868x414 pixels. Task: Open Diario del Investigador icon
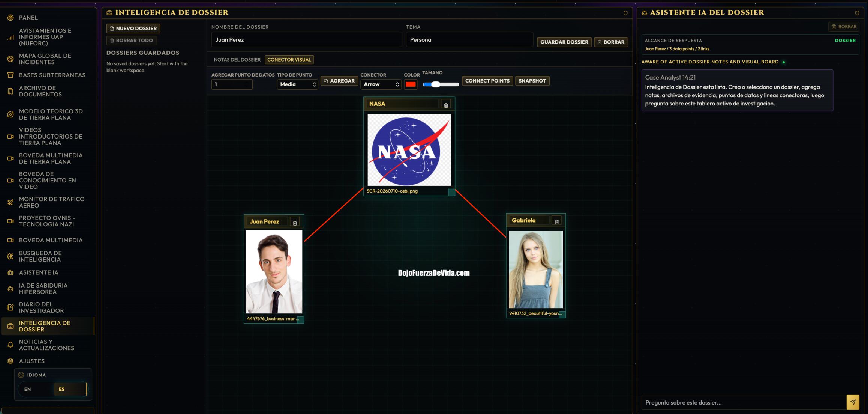click(x=10, y=307)
